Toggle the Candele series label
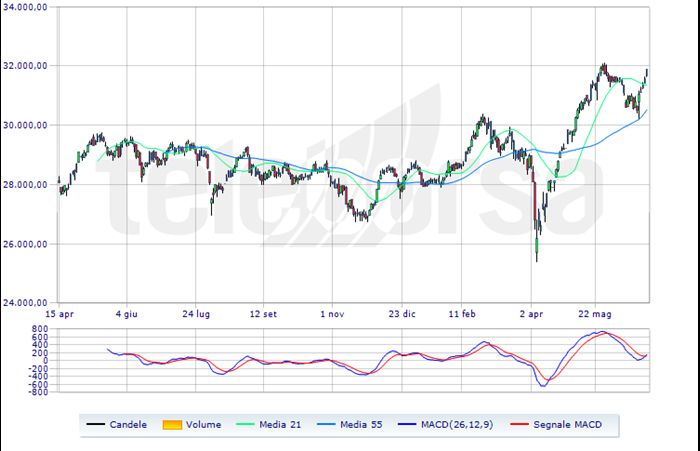 click(128, 425)
